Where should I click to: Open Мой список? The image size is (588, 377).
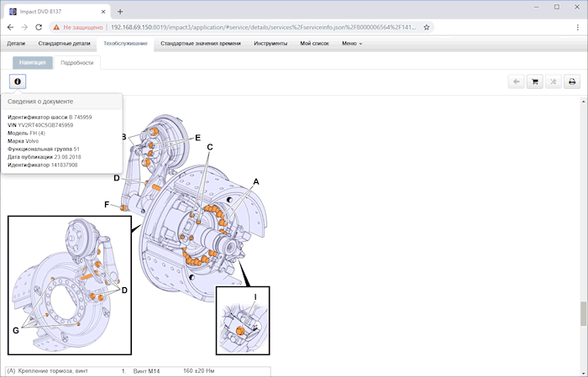point(315,43)
